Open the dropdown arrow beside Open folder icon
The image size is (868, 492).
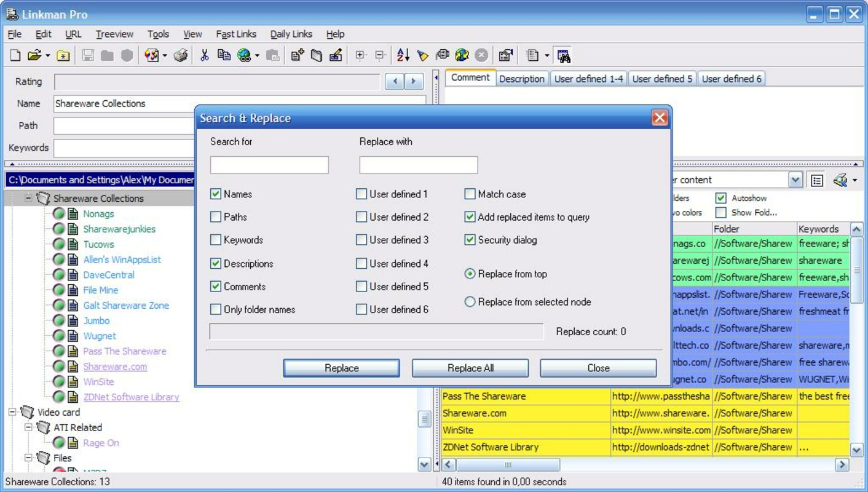coord(47,56)
